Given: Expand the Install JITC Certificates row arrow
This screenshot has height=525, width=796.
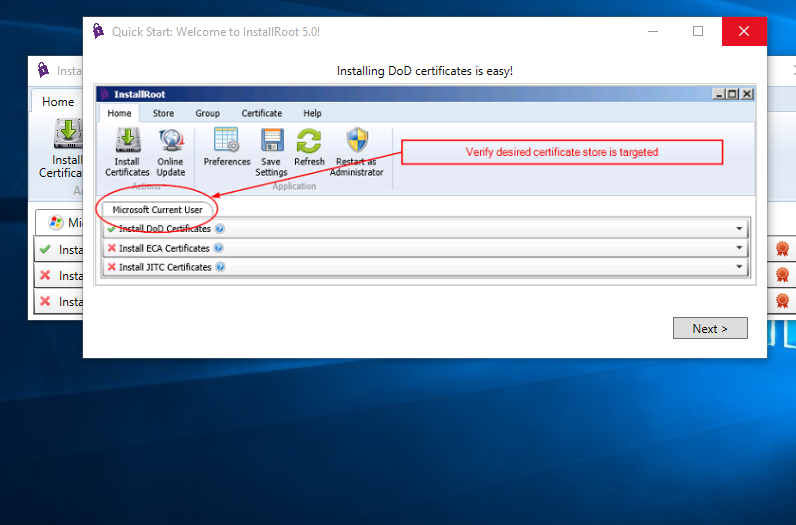Looking at the screenshot, I should pos(739,267).
